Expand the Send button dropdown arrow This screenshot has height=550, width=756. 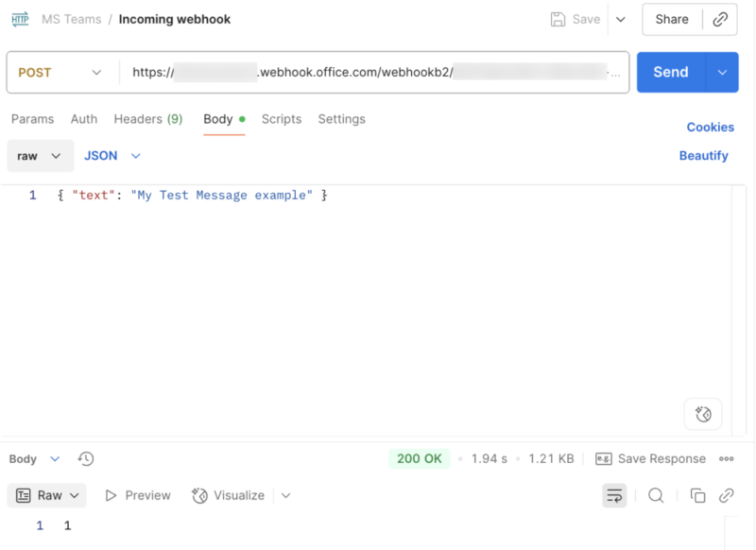tap(722, 73)
